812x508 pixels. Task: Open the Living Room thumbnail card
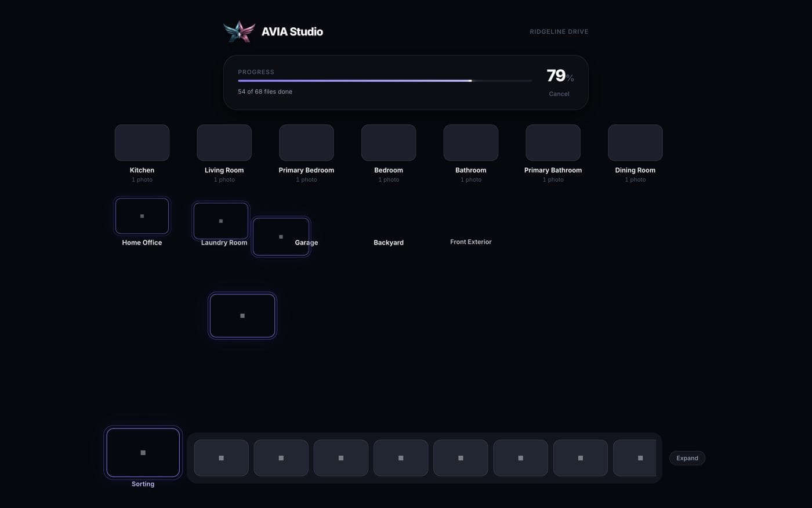[x=224, y=143]
